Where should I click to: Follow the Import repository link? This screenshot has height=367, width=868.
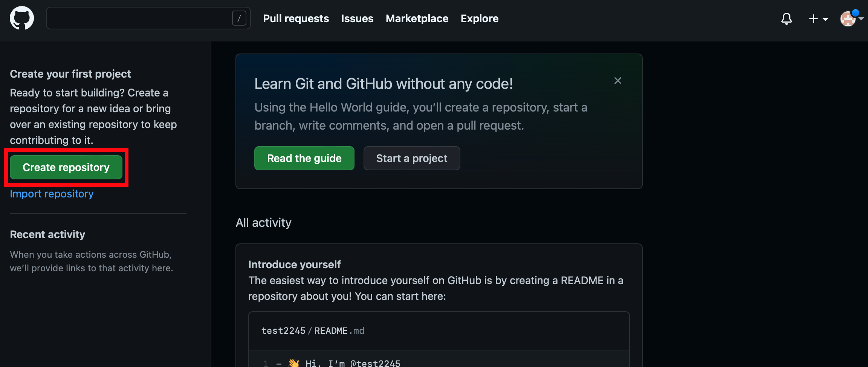(x=52, y=194)
